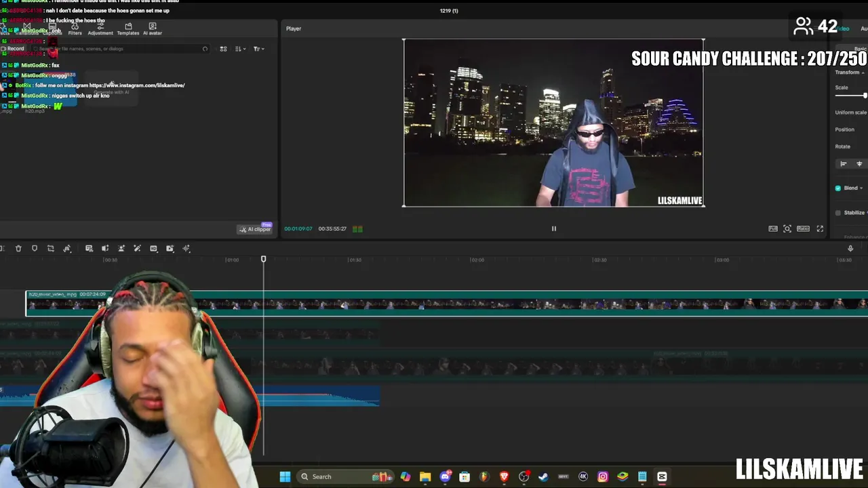Click the HD quality icon in timeline toolbar

click(153, 249)
